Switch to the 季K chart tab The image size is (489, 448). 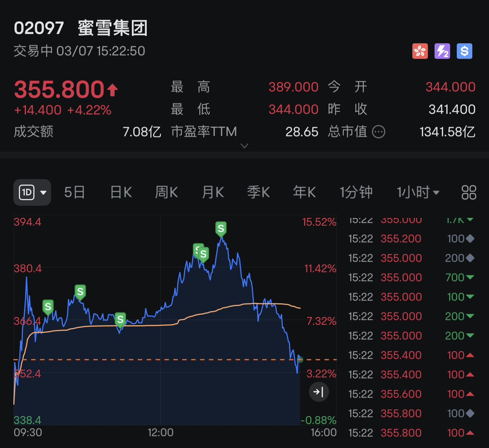click(258, 192)
